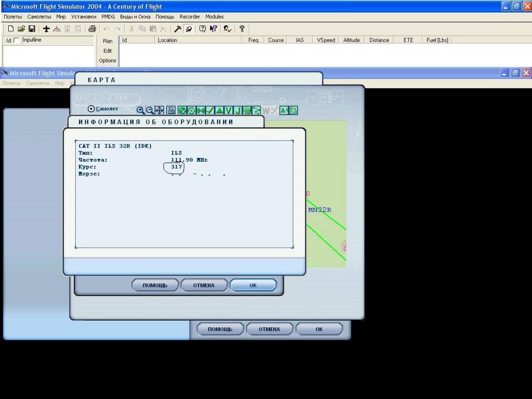Click the new file icon in toolbar
Screen dimensions: 532x399
point(10,29)
